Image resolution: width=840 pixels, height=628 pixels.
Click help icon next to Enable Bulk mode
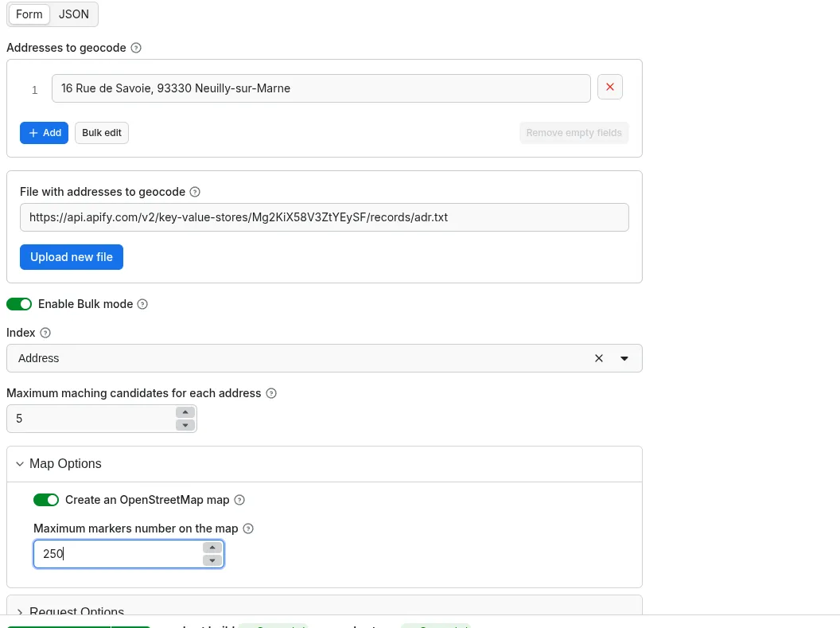coord(142,304)
